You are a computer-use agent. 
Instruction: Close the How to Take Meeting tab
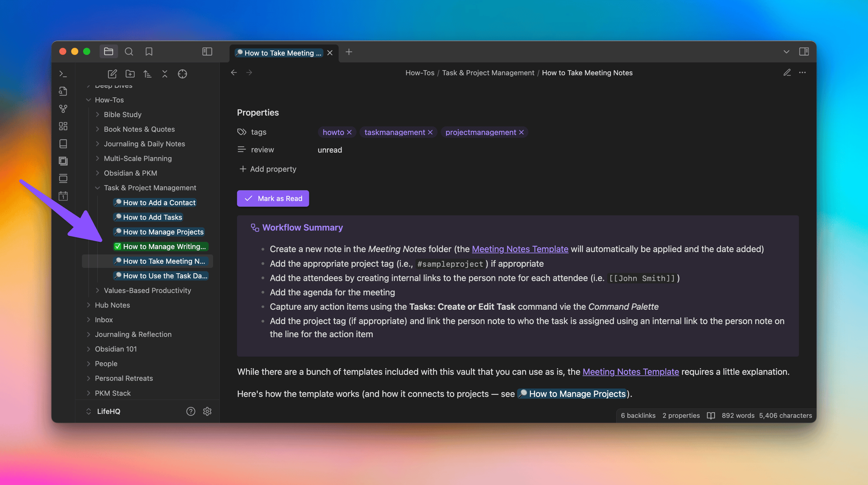[330, 53]
